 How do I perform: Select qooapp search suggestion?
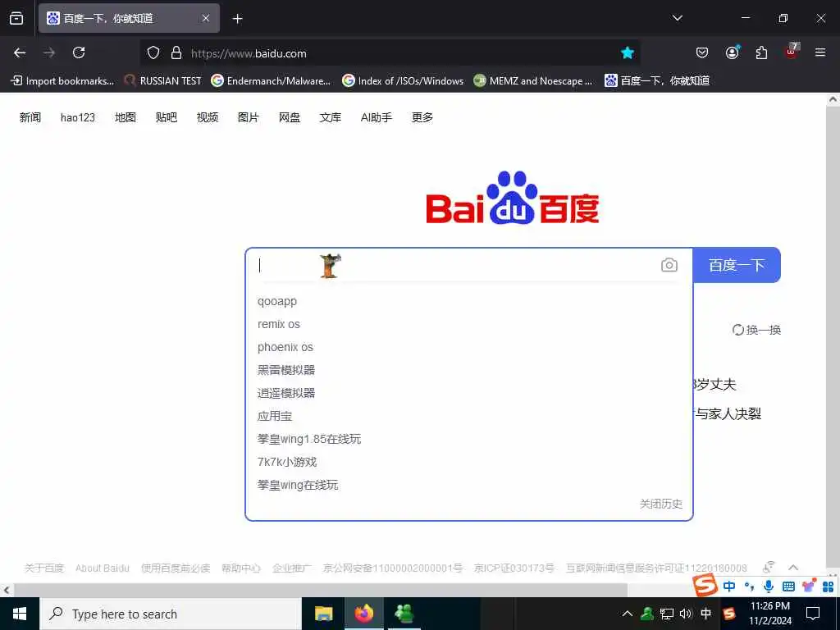click(277, 301)
